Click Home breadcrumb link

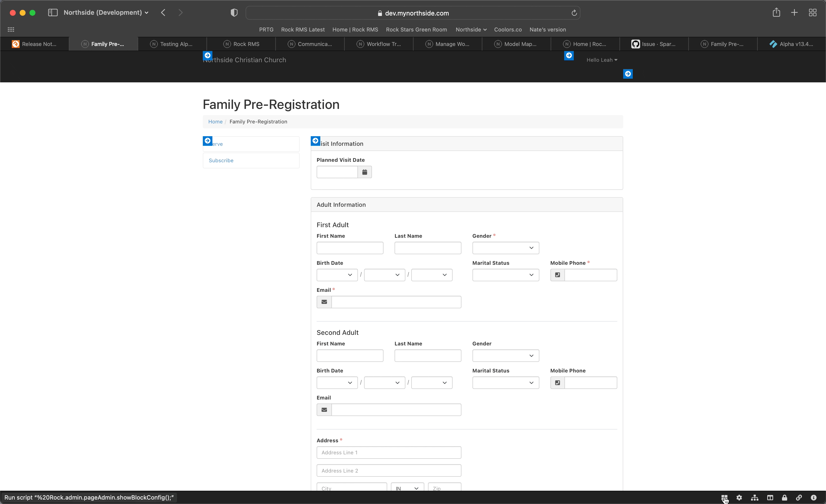click(x=215, y=122)
